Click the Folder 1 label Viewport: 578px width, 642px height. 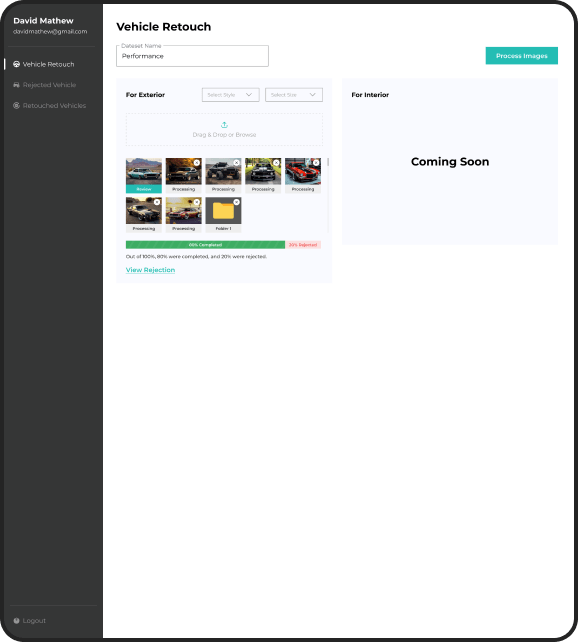tap(224, 228)
